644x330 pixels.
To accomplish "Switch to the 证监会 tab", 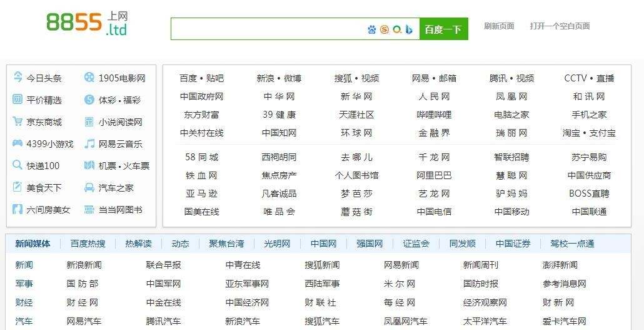I will click(x=416, y=244).
